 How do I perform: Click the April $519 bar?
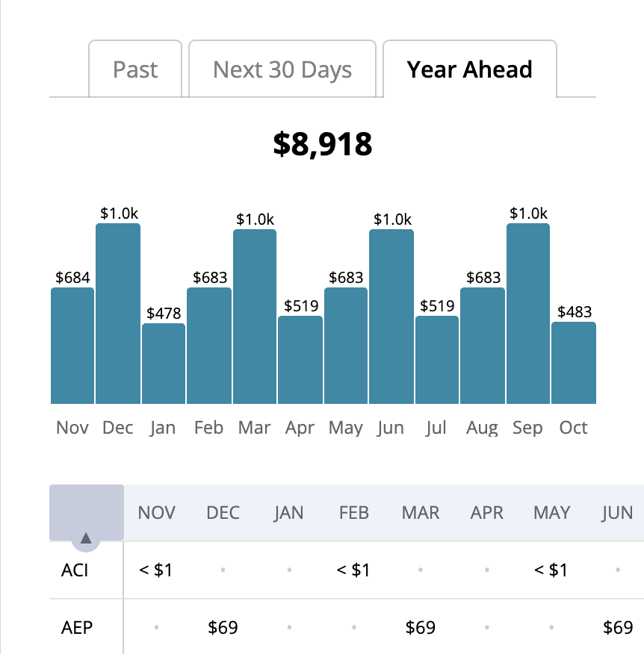click(300, 360)
